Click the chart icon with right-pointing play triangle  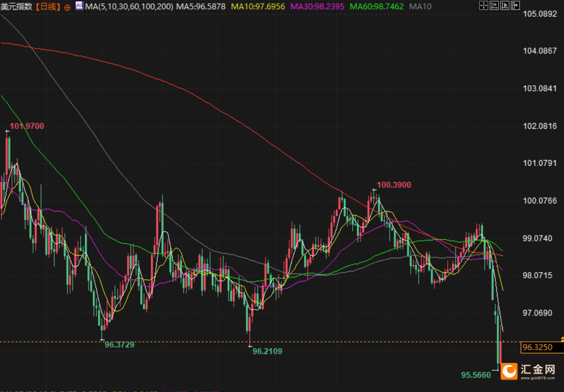click(505, 5)
